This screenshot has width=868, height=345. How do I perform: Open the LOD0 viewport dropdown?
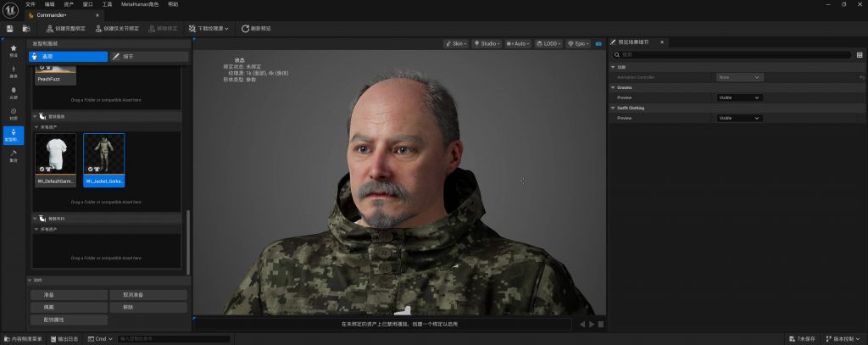coord(552,43)
